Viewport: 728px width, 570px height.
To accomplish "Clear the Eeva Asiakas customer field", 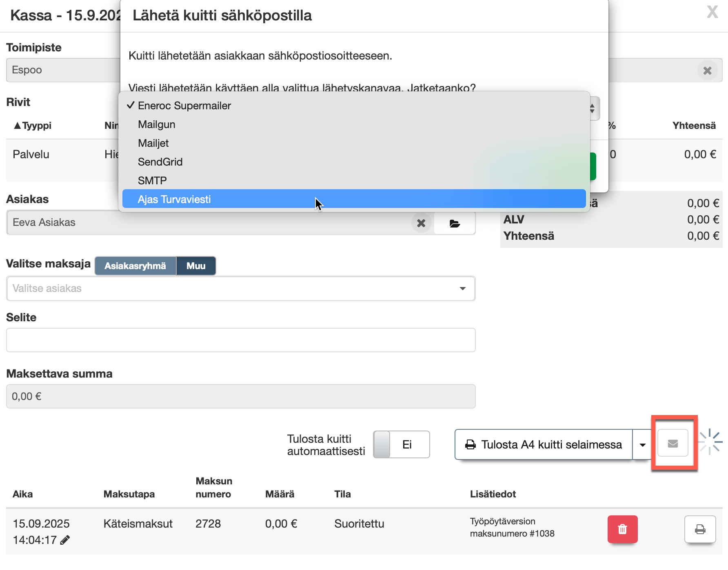I will pyautogui.click(x=421, y=223).
